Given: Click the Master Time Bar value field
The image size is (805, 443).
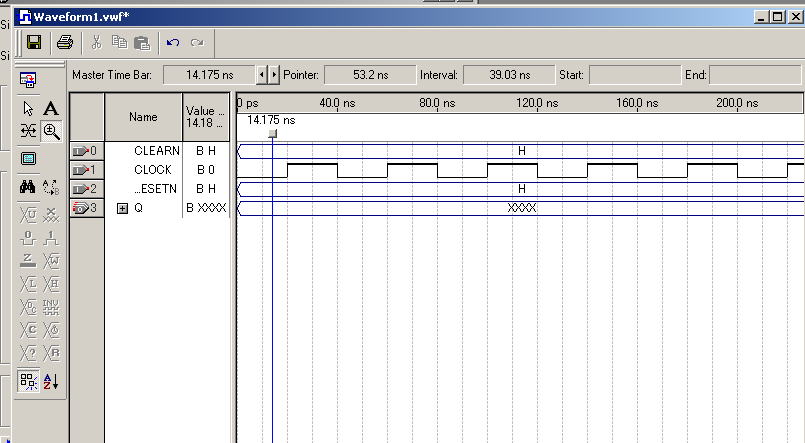Looking at the screenshot, I should [x=209, y=75].
